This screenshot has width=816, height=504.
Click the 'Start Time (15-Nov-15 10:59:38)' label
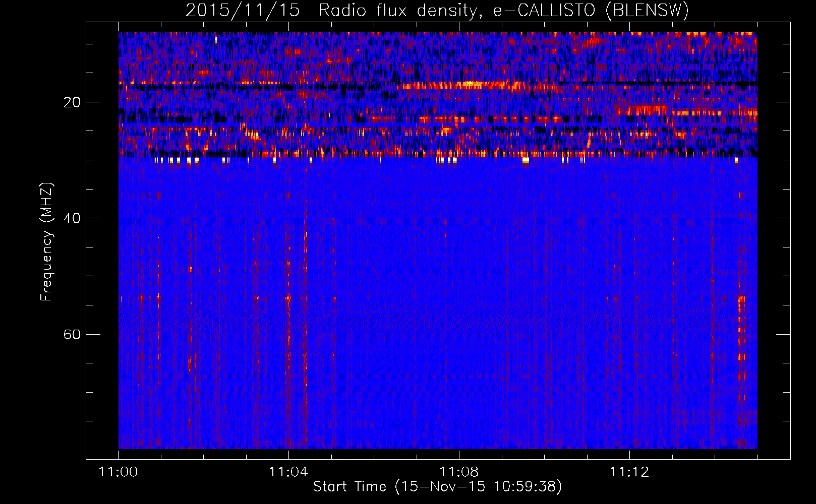(x=437, y=487)
